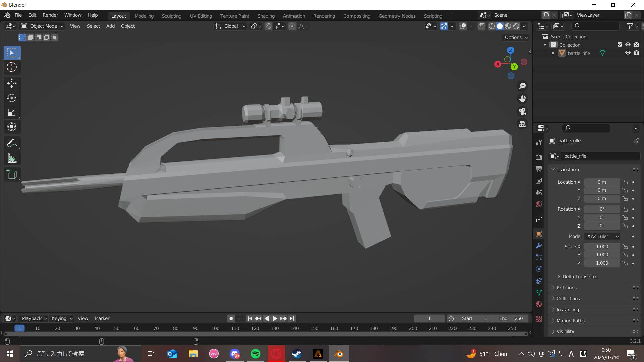Image resolution: width=644 pixels, height=362 pixels.
Task: Select the Move tool
Action: pyautogui.click(x=12, y=83)
